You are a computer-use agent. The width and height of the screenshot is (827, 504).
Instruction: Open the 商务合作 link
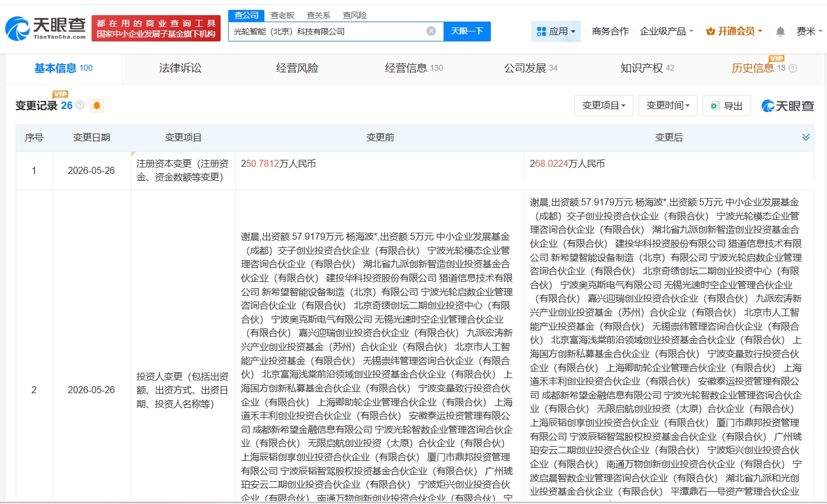click(x=610, y=32)
